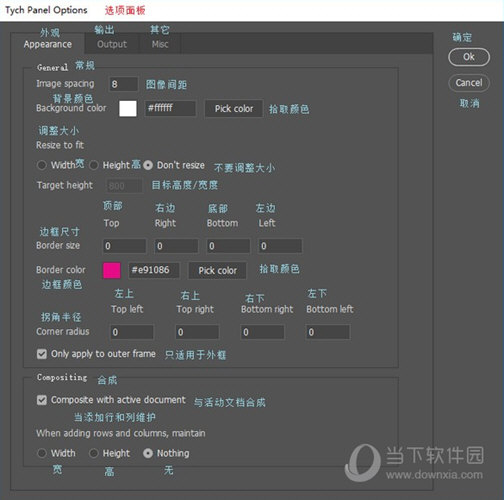This screenshot has height=500, width=504.
Task: Open the pink border color swatch
Action: (x=112, y=270)
